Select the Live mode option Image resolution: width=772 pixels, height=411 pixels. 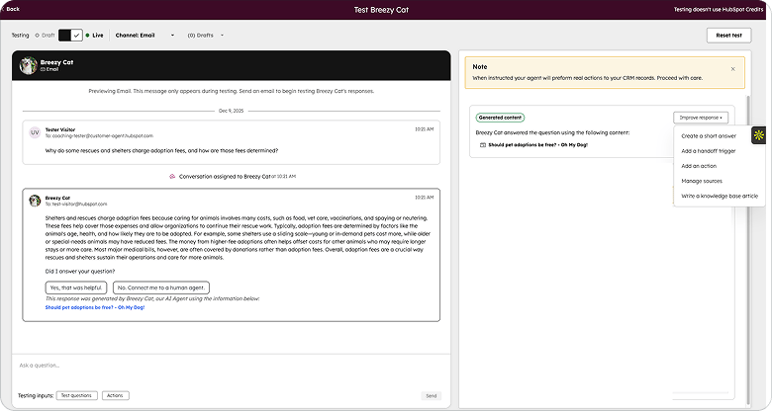(x=95, y=35)
